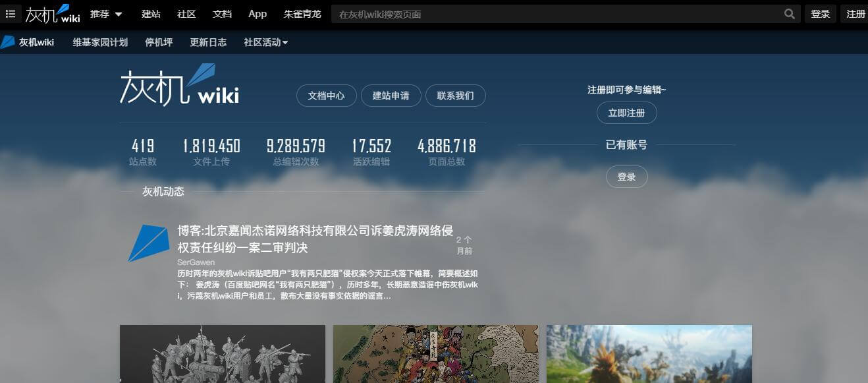
Task: Click inside the wiki search input field
Action: [527, 13]
